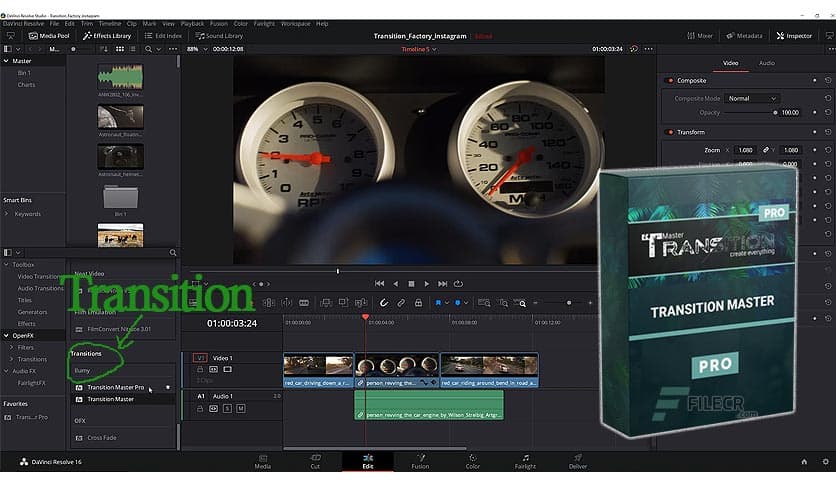The width and height of the screenshot is (836, 484).
Task: Collapse the OpenFX category
Action: tap(6, 335)
